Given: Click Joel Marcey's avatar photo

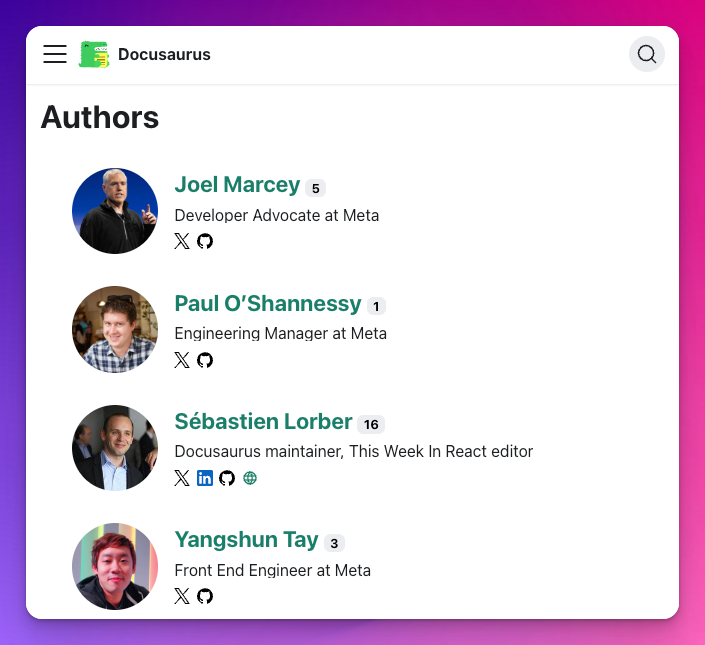Looking at the screenshot, I should point(115,211).
